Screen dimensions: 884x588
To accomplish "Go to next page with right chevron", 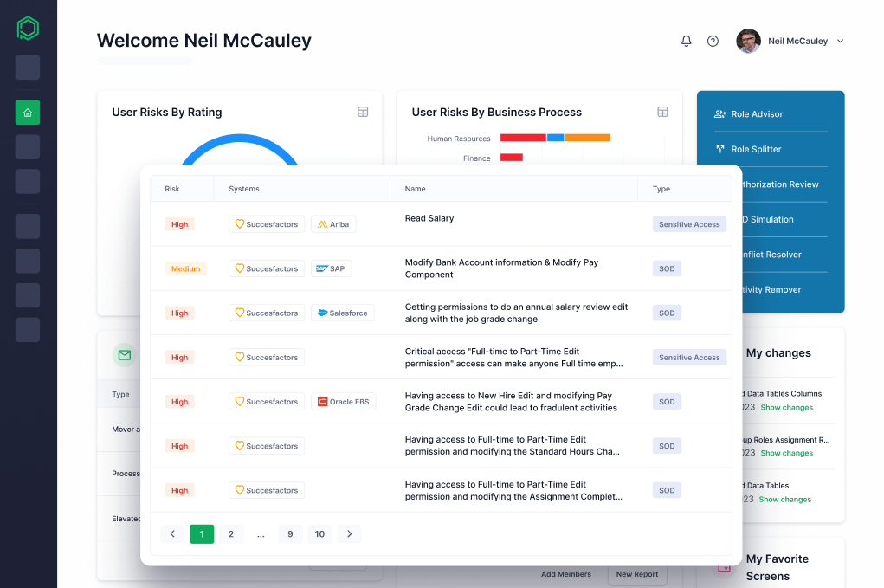I will point(349,534).
